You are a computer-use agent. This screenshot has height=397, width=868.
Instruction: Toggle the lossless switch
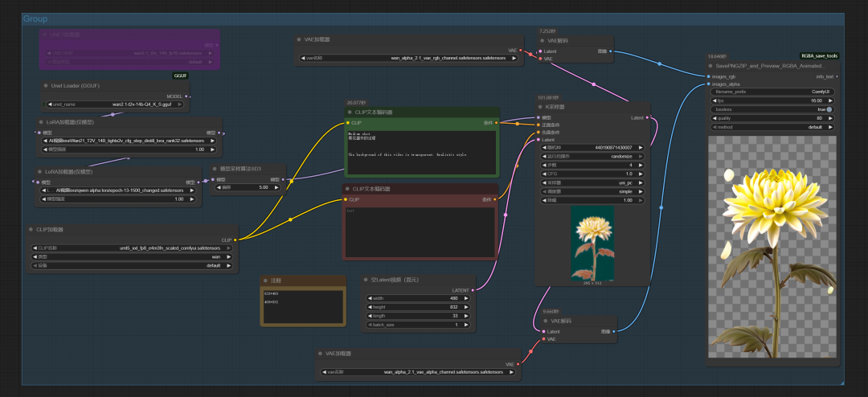point(829,109)
